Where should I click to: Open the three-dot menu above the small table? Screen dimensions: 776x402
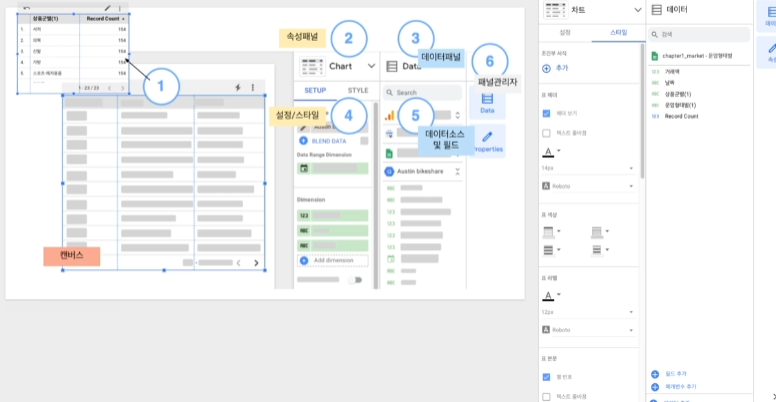coord(119,8)
